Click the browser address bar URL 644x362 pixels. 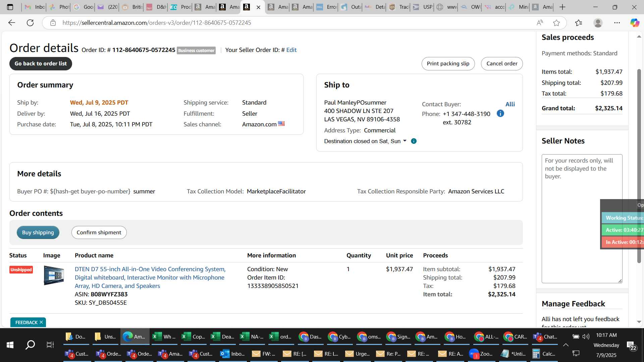point(157,23)
